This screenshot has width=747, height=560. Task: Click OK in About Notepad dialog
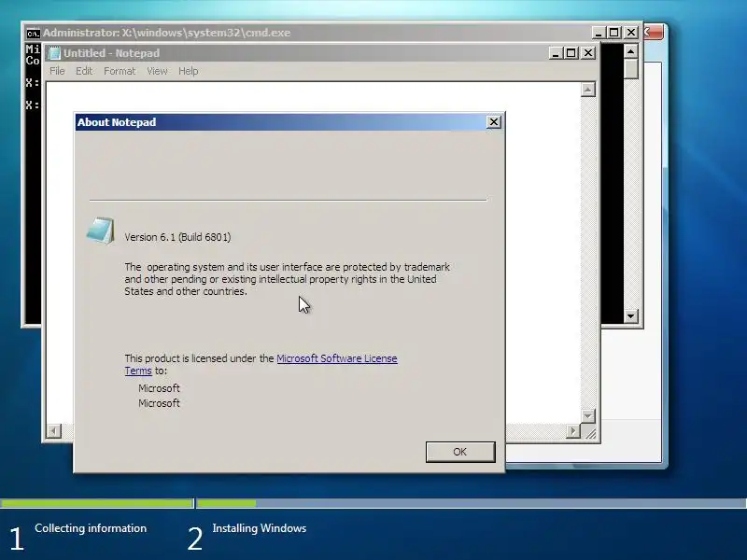coord(460,452)
